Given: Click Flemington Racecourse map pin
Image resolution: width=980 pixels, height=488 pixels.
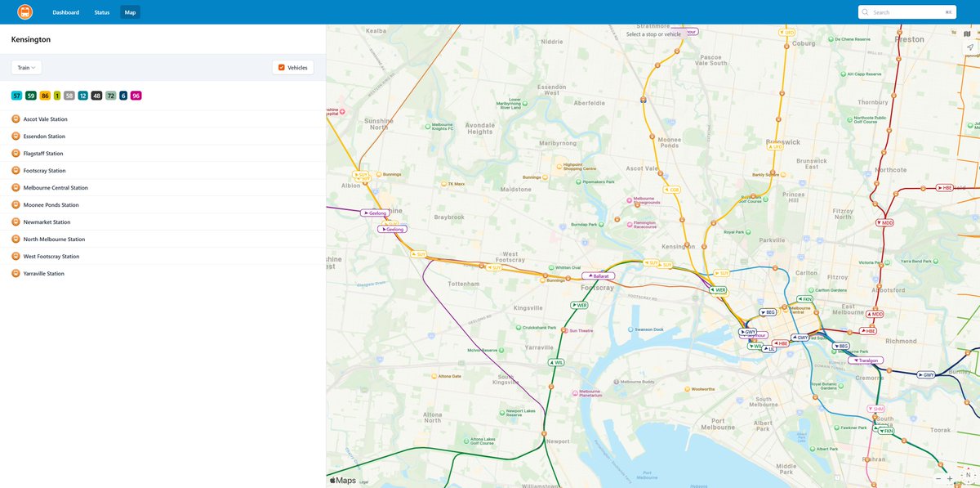Looking at the screenshot, I should click(x=628, y=224).
